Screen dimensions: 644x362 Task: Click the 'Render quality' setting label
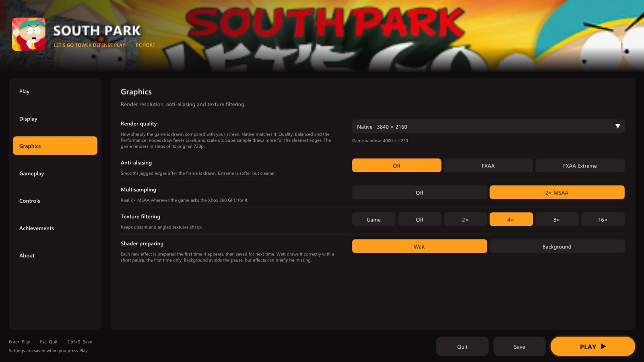[139, 123]
